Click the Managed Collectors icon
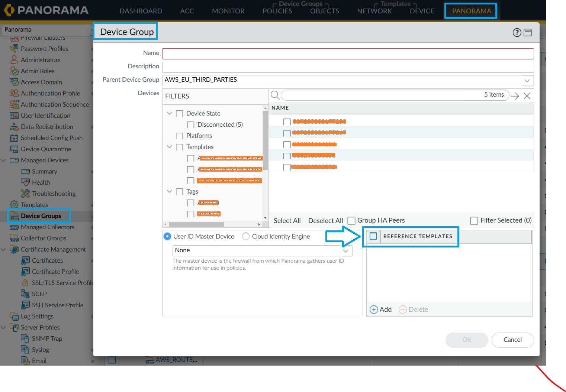The width and height of the screenshot is (566, 392). click(14, 227)
